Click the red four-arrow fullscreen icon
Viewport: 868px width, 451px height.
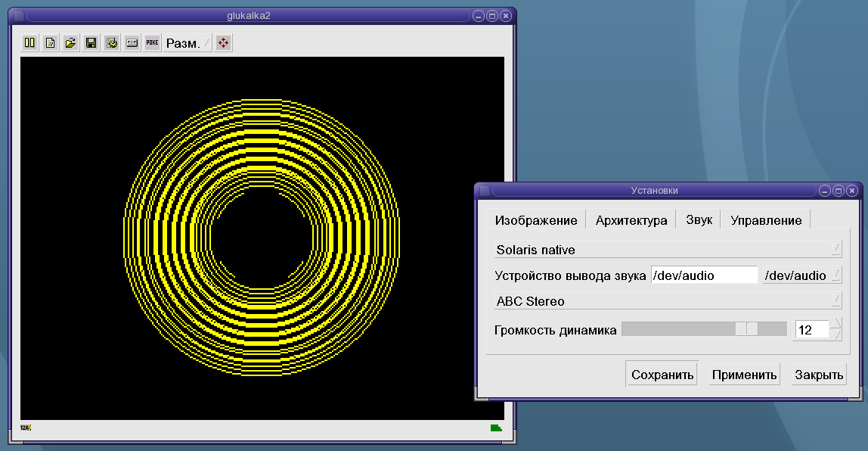[x=223, y=42]
